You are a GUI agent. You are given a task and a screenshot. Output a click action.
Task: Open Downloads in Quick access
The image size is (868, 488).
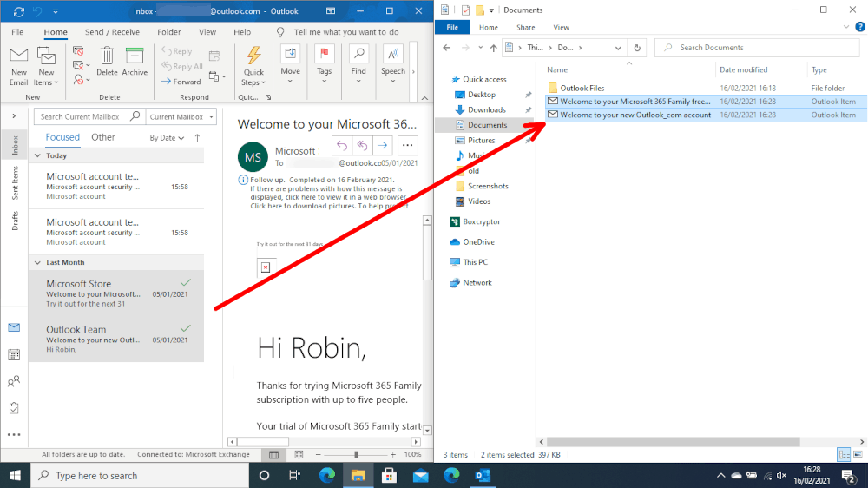click(487, 109)
